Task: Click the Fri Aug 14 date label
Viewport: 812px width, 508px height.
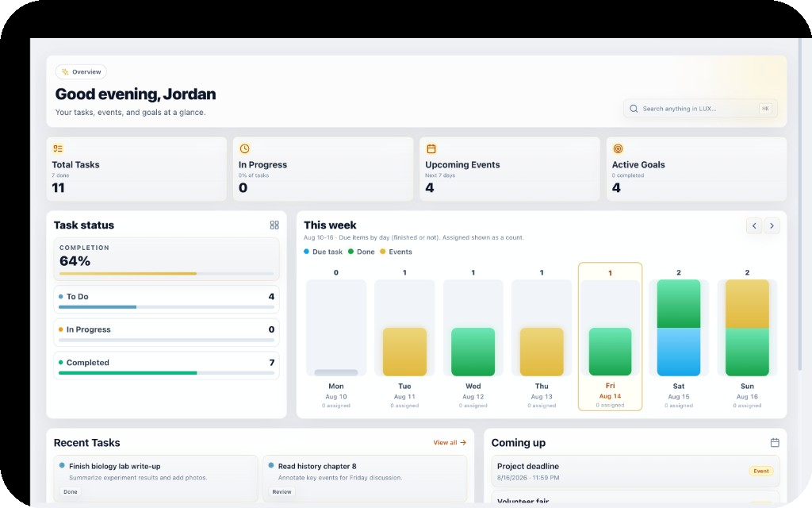Action: click(x=610, y=396)
